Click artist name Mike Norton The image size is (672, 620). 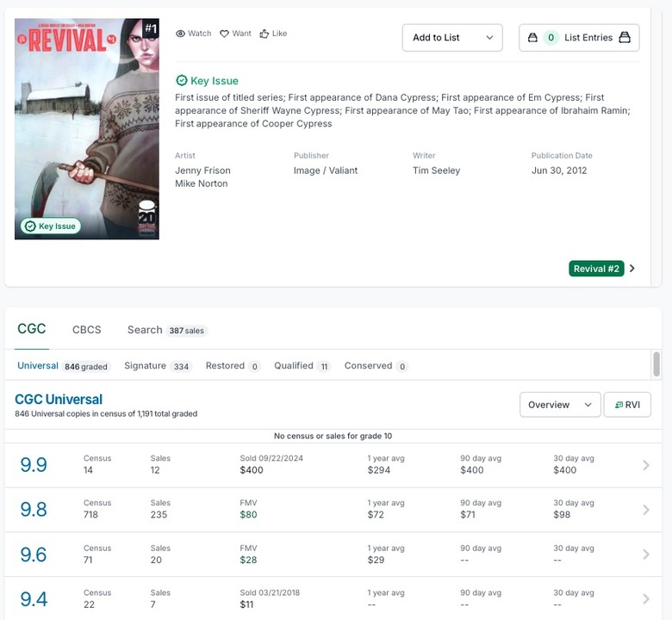point(201,183)
